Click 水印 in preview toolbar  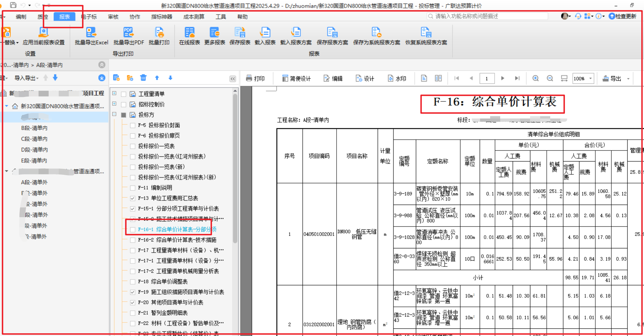[397, 79]
